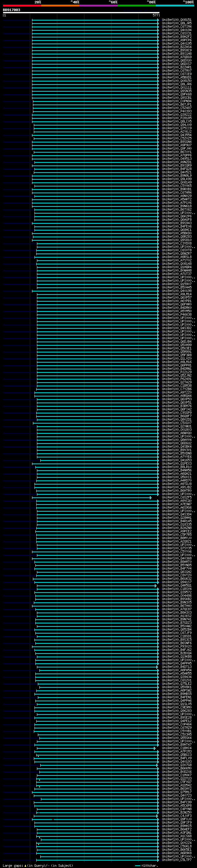This screenshot has height=868, width=197.
Task: Select hit label UniRef100_Q08150
Action: coord(177,81)
